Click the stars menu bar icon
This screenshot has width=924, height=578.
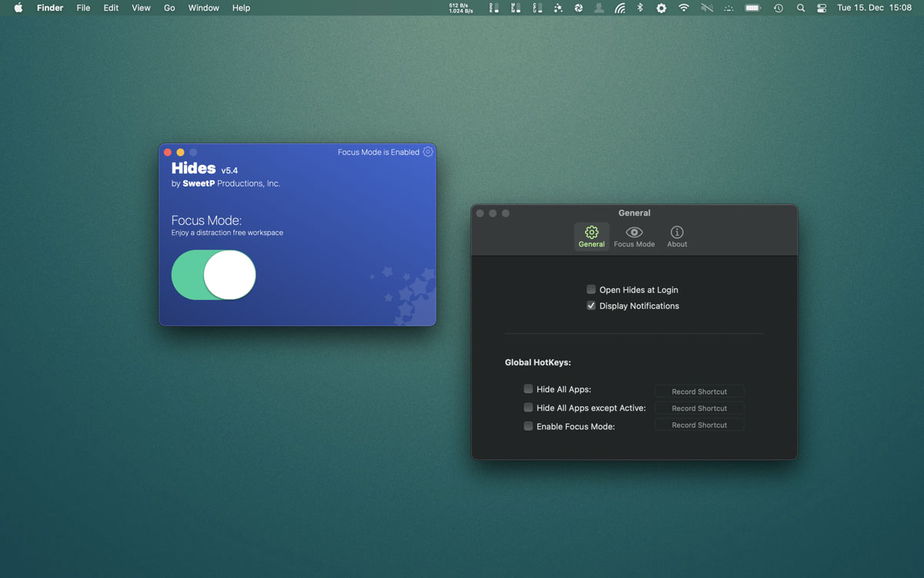pos(558,8)
